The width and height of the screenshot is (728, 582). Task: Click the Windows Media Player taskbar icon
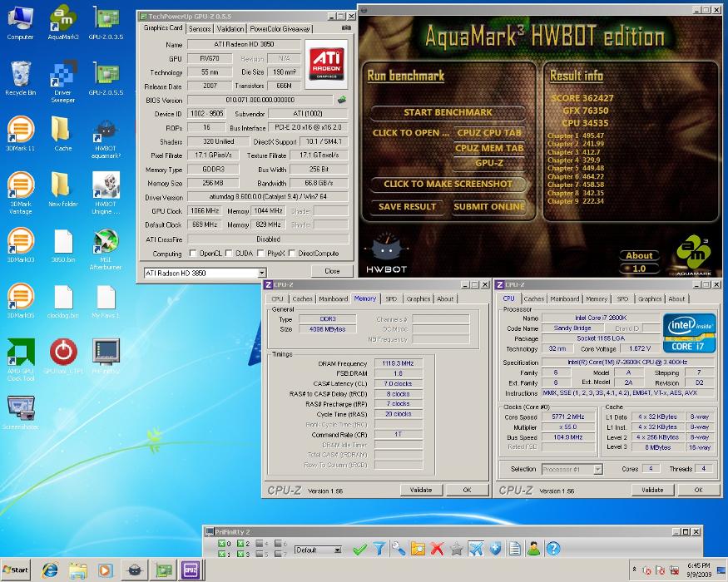tap(105, 570)
